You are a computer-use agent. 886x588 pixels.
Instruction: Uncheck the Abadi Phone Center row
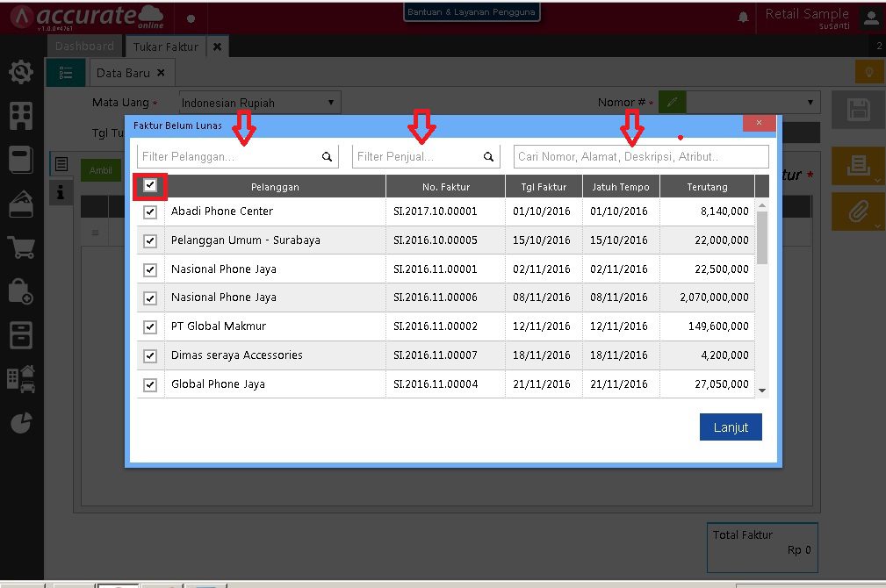tap(150, 212)
